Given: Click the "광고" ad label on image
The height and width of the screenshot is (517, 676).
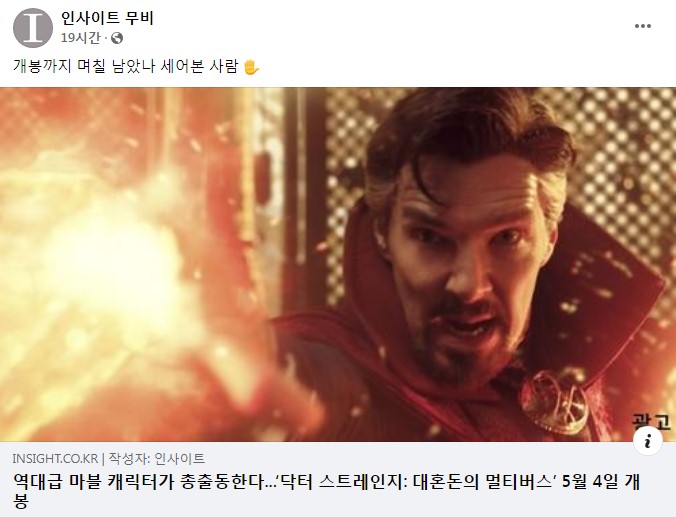Looking at the screenshot, I should pyautogui.click(x=651, y=421).
